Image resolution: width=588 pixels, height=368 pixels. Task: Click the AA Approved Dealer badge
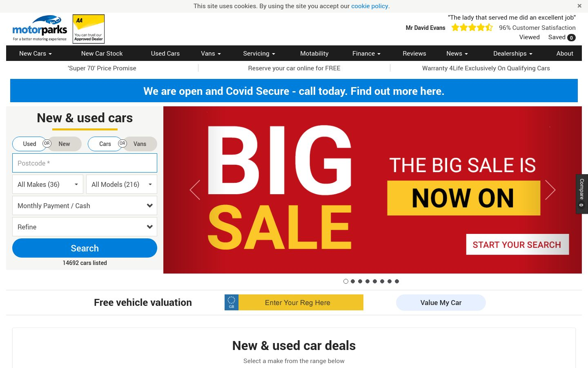pyautogui.click(x=89, y=29)
